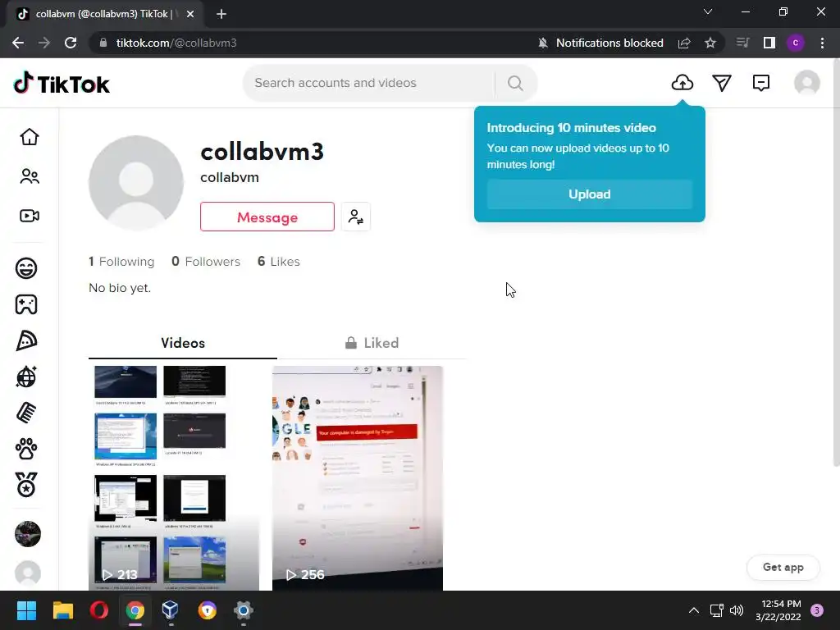840x630 pixels.
Task: Show hidden tray icons chevron
Action: 694,610
